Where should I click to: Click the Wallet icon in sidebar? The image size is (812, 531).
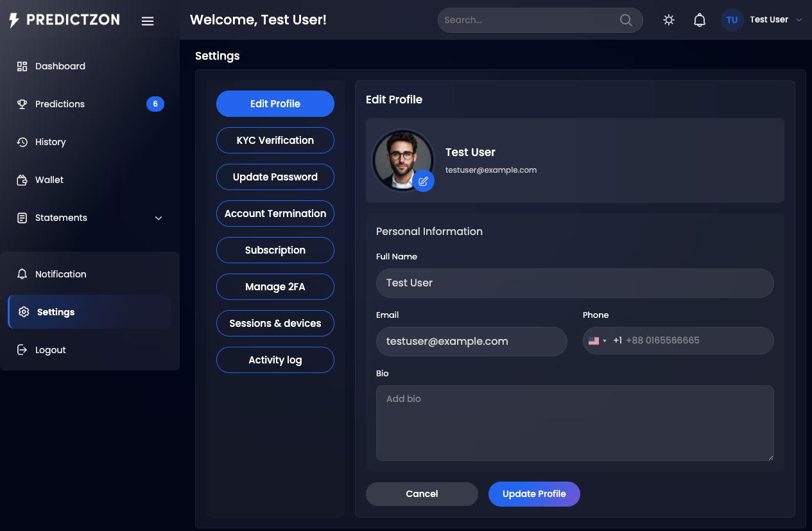[x=22, y=180]
